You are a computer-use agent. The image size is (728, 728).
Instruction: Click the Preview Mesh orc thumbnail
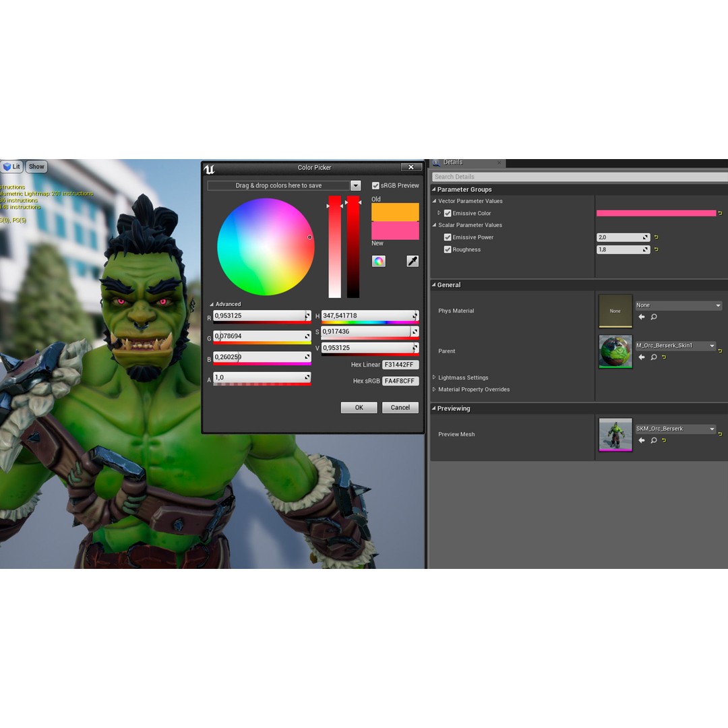pos(615,435)
